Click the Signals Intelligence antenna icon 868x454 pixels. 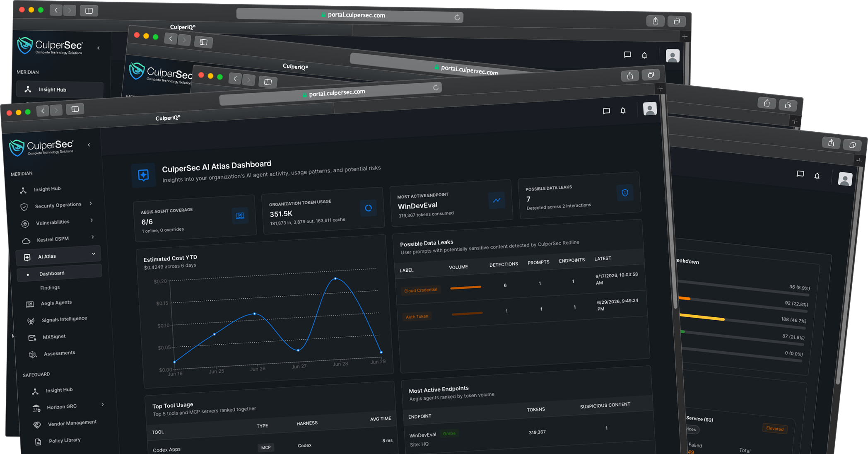pos(31,321)
